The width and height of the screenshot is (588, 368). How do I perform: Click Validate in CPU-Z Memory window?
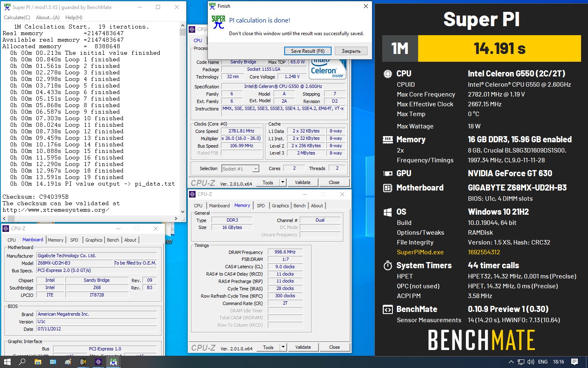point(303,347)
